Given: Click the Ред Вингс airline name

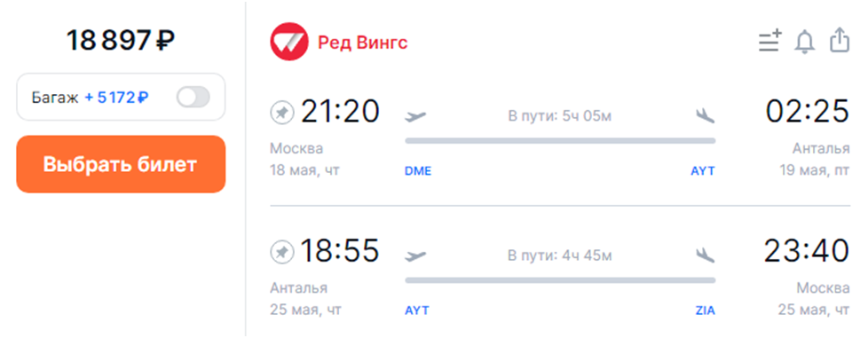Looking at the screenshot, I should click(x=363, y=43).
